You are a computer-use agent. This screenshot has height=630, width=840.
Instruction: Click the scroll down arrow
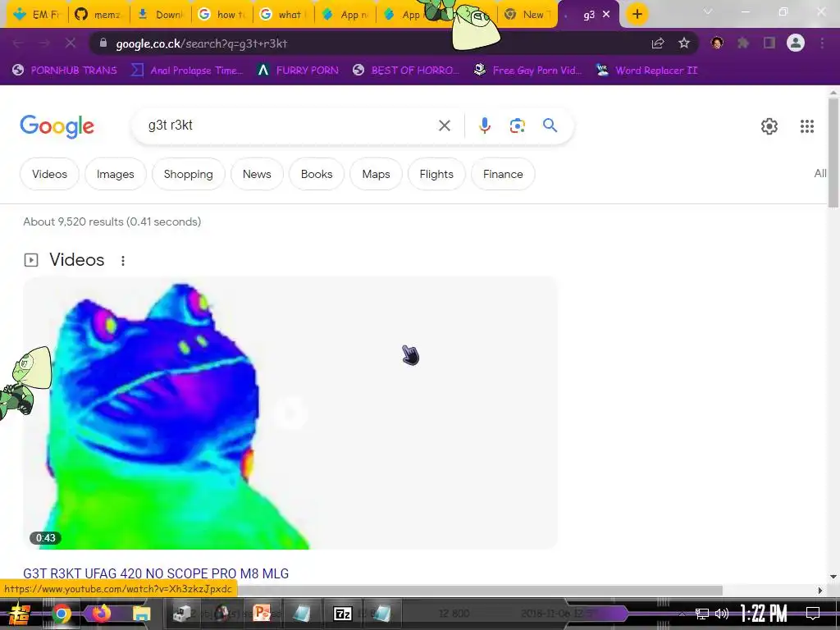[x=833, y=577]
